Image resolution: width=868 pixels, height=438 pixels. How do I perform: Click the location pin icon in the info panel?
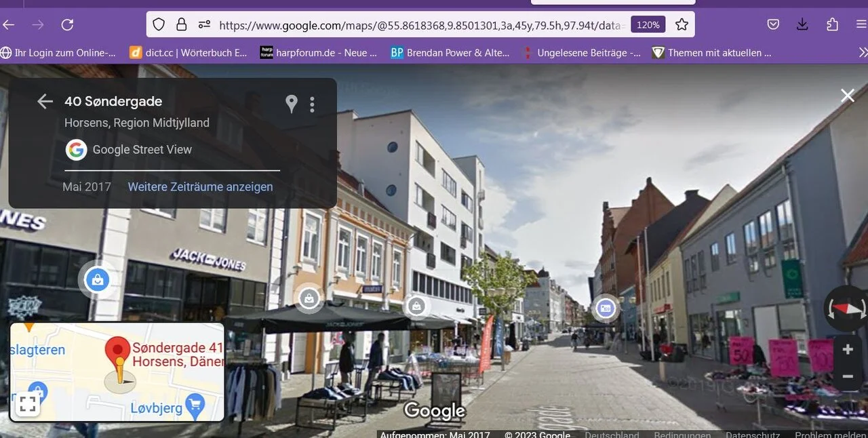pyautogui.click(x=291, y=104)
